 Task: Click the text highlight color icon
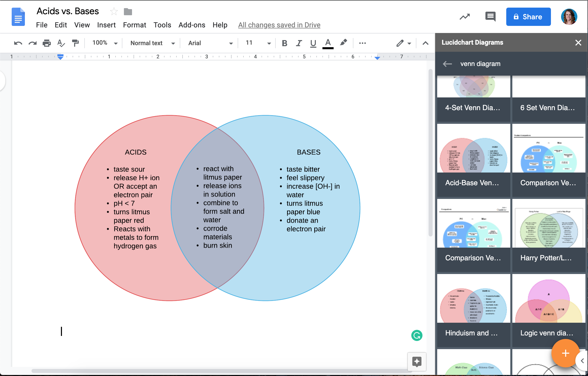(343, 43)
